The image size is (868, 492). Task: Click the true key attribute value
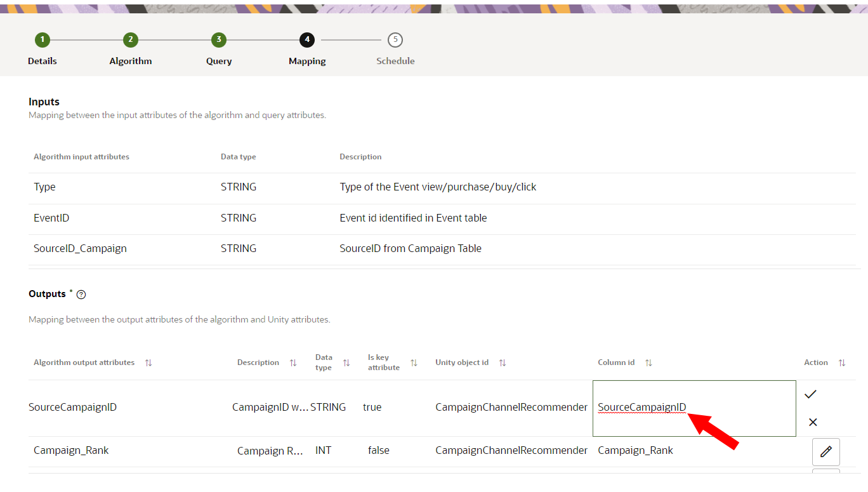click(x=372, y=408)
